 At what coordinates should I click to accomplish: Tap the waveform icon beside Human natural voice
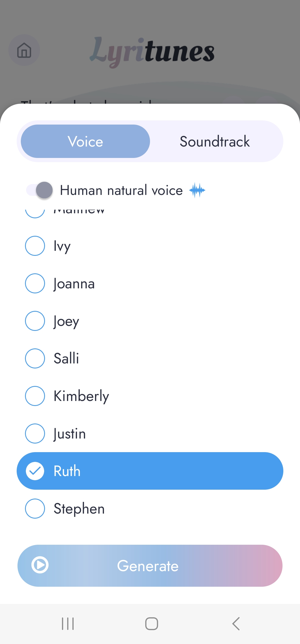197,190
